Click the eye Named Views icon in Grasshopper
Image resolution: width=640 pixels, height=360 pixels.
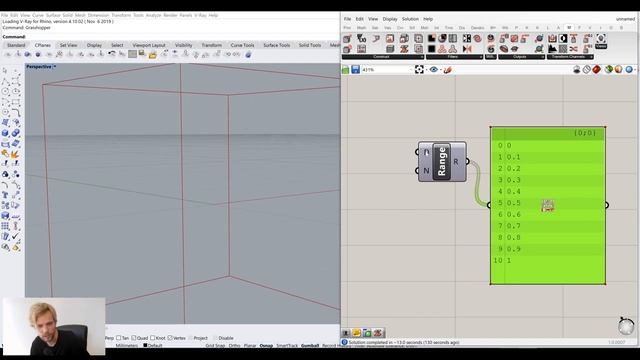pos(433,70)
